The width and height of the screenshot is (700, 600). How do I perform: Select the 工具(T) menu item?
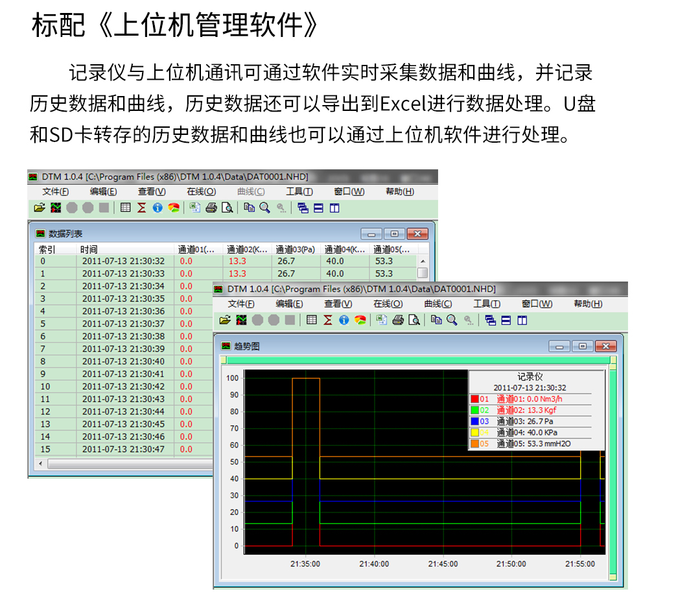486,303
